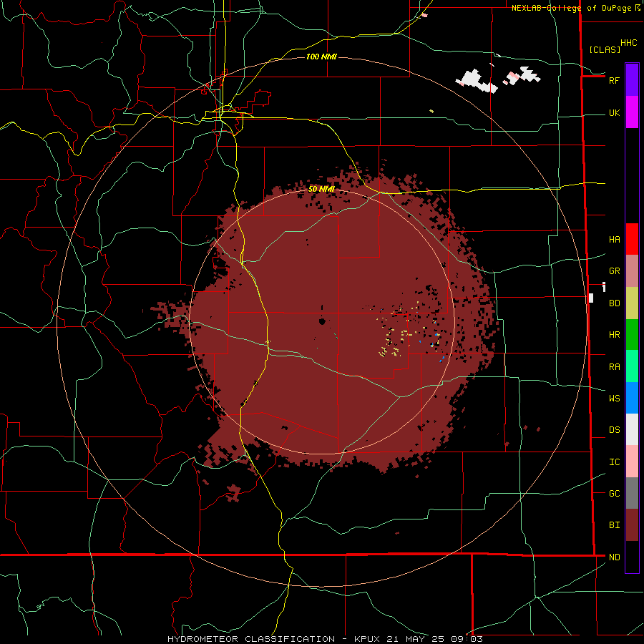644x644 pixels.
Task: Click the 'HR' legend label
Action: pos(614,335)
